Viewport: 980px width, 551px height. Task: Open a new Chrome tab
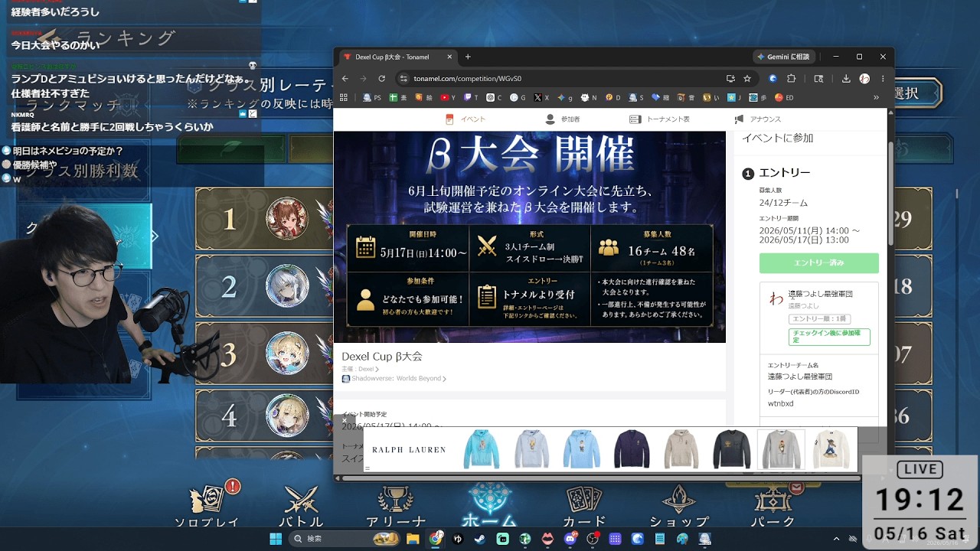coord(468,57)
